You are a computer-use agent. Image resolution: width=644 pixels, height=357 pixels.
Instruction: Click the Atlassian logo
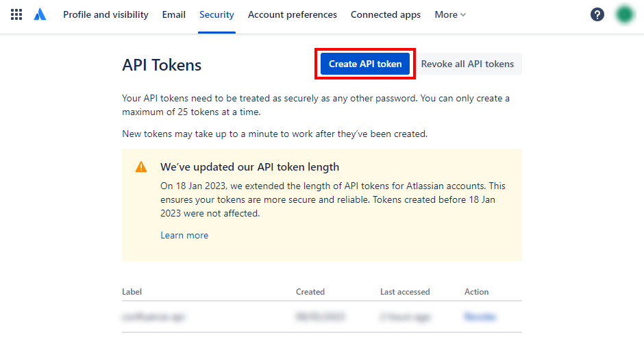(x=40, y=14)
